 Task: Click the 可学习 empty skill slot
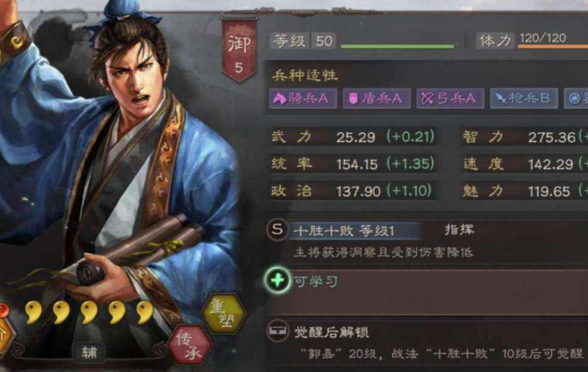pyautogui.click(x=427, y=292)
